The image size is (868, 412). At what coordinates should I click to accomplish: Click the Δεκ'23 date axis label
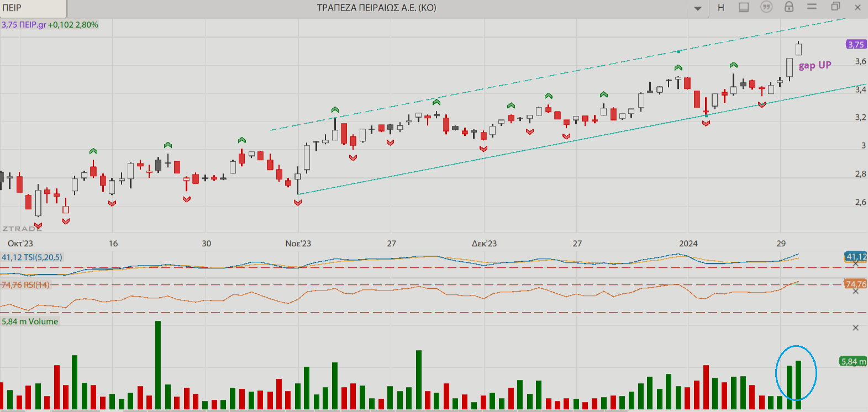click(484, 244)
